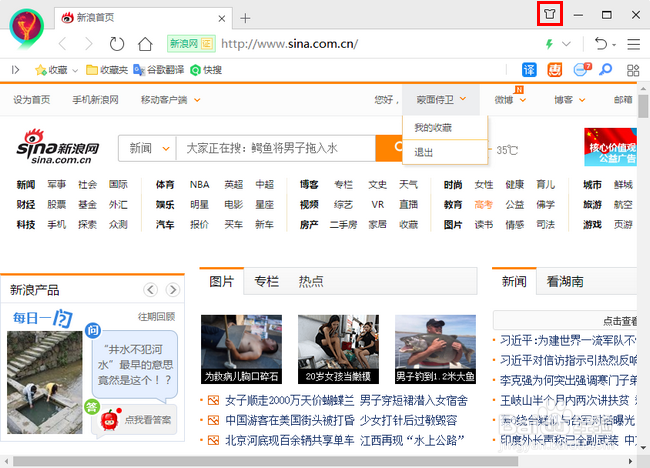Click next arrow in 新浪产品 panel
Image resolution: width=650 pixels, height=468 pixels.
[x=172, y=289]
